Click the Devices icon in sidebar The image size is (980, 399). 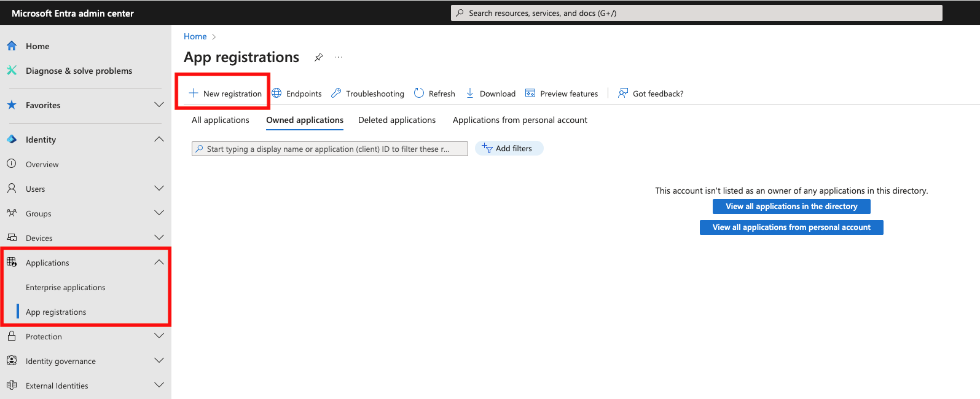12,237
